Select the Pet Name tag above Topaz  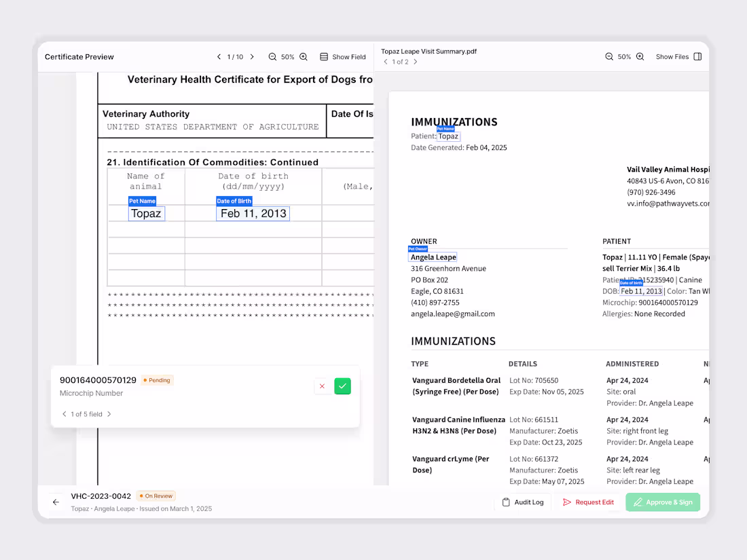coord(142,201)
